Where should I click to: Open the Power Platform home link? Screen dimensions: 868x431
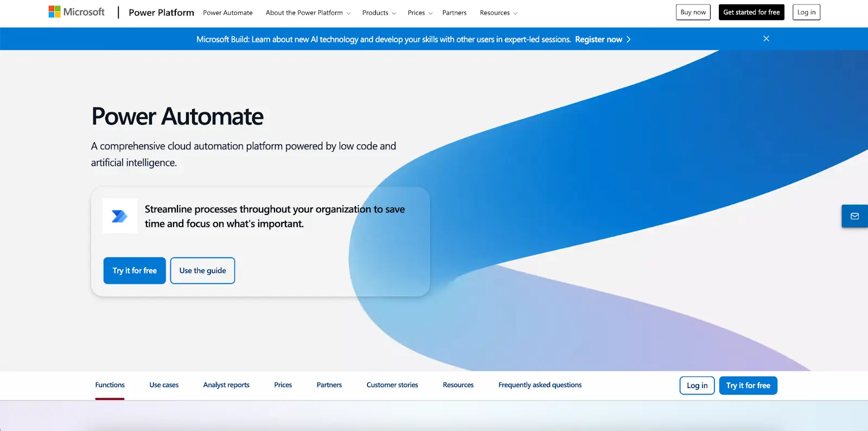click(161, 12)
